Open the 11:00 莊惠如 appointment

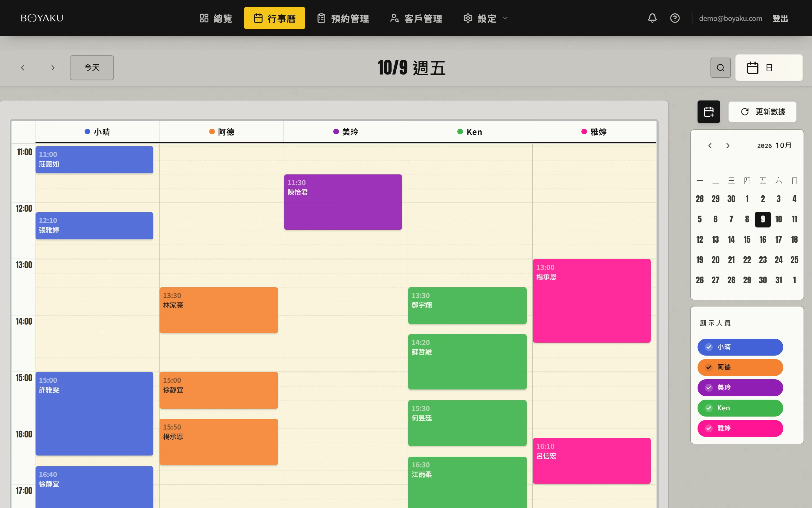[x=94, y=159]
